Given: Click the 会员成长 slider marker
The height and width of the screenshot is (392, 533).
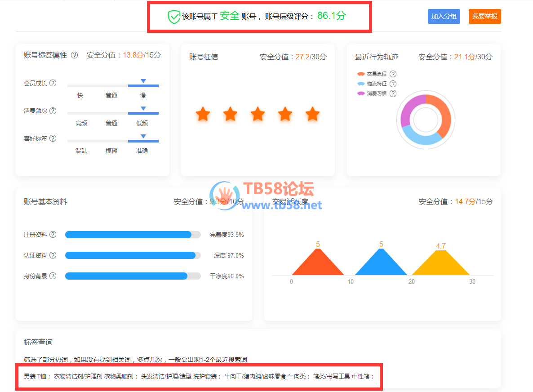Looking at the screenshot, I should pyautogui.click(x=143, y=81).
